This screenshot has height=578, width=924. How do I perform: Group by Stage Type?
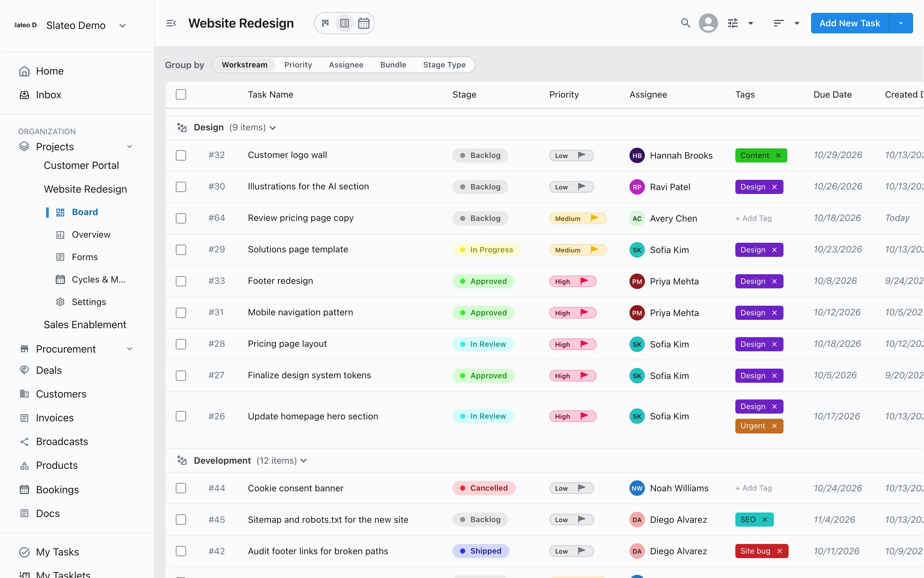click(444, 65)
